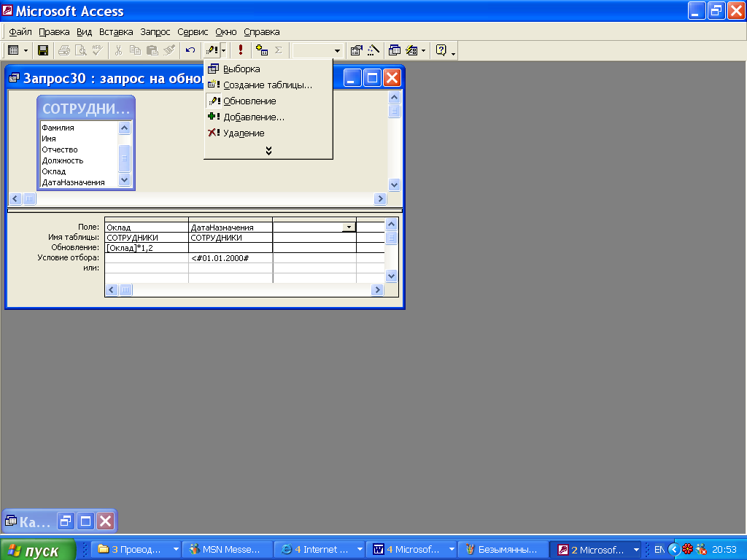Switch to Internet Explorer taskbar group
Image resolution: width=747 pixels, height=560 pixels.
click(x=320, y=550)
